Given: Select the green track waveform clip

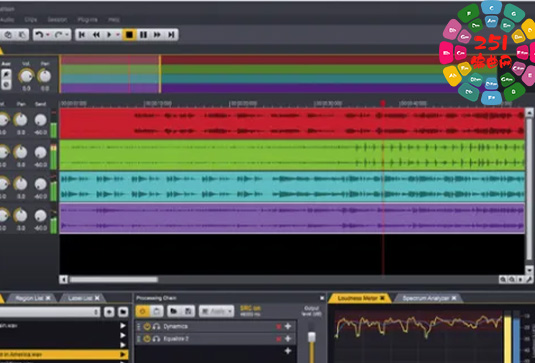Looking at the screenshot, I should pos(292,155).
